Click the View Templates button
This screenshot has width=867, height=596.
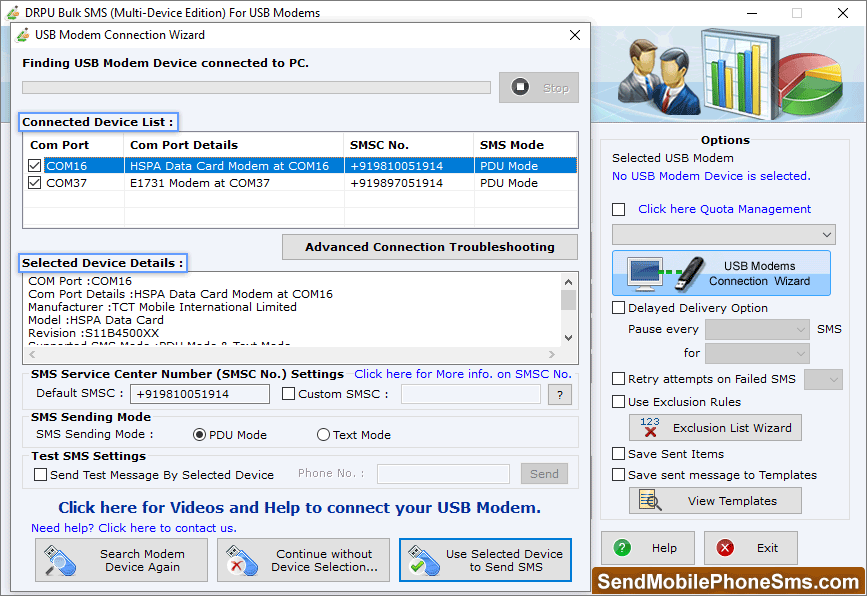tap(715, 500)
